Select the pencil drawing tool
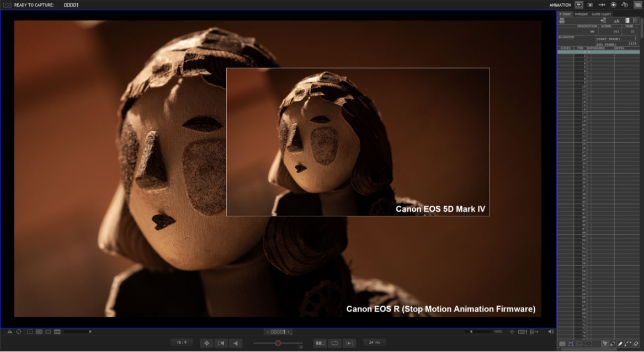Image resolution: width=644 pixels, height=352 pixels. 613,343
